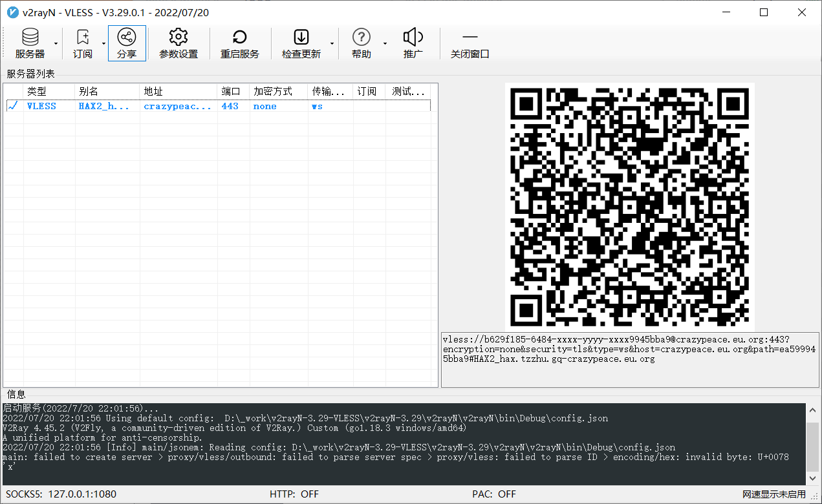The height and width of the screenshot is (504, 822).
Task: Click the server QR code image
Action: pyautogui.click(x=630, y=207)
